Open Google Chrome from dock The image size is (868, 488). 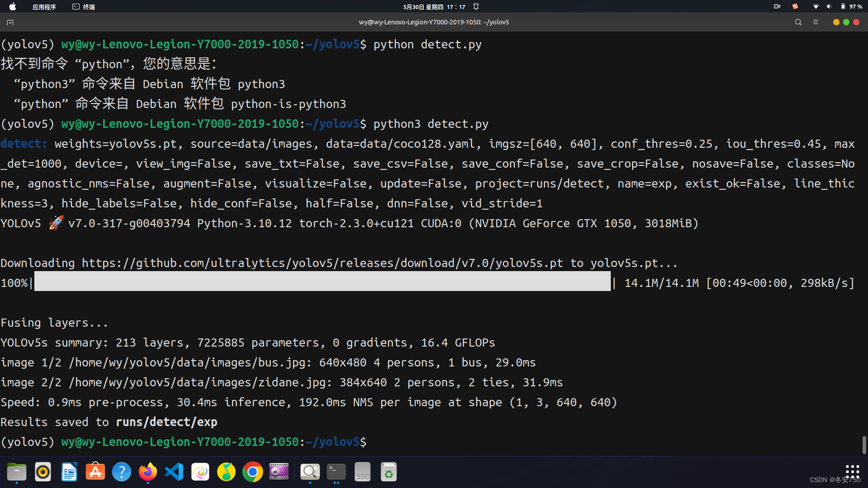coord(253,472)
